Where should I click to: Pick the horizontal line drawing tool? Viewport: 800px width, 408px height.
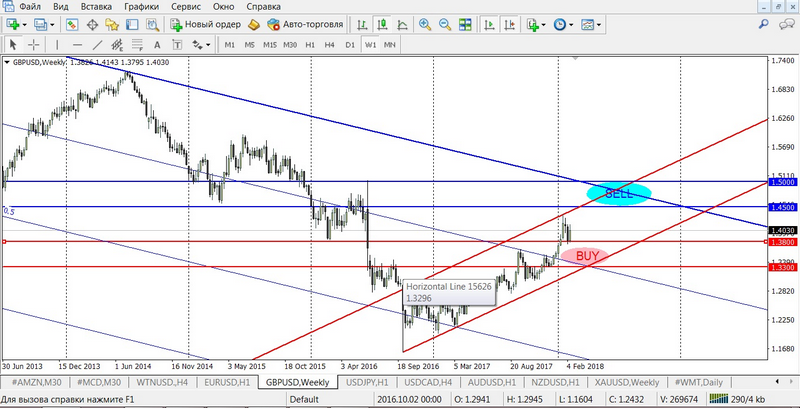79,45
